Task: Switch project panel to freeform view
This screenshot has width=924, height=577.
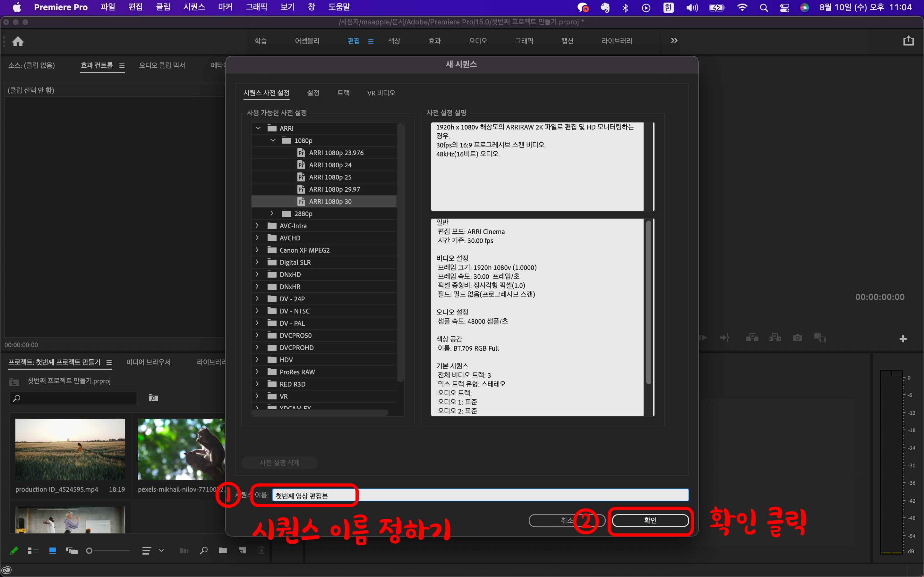Action: pyautogui.click(x=72, y=550)
